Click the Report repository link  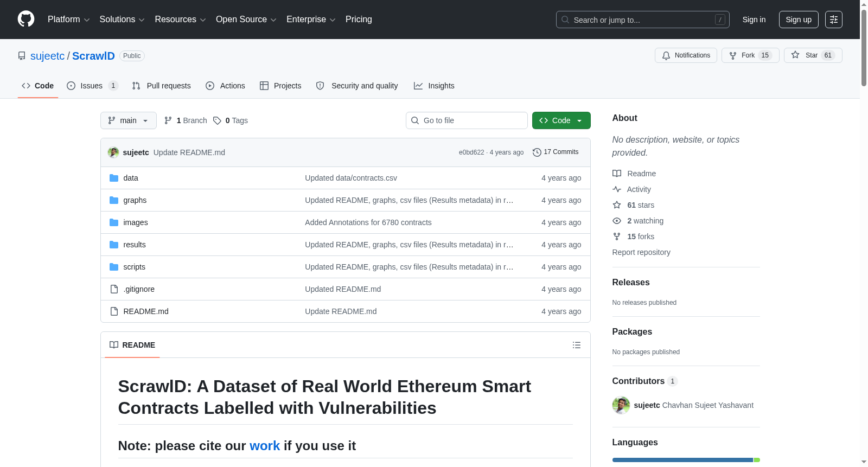pyautogui.click(x=641, y=252)
